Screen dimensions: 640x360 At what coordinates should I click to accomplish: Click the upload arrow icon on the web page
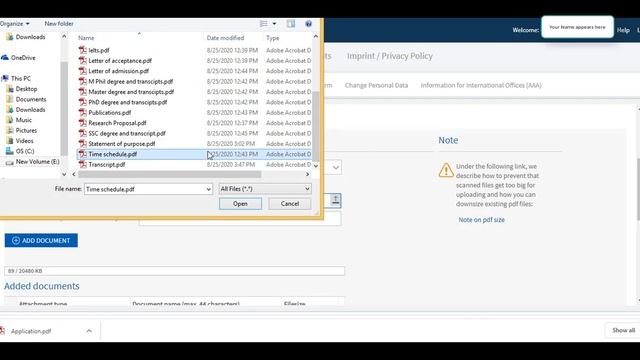click(335, 200)
